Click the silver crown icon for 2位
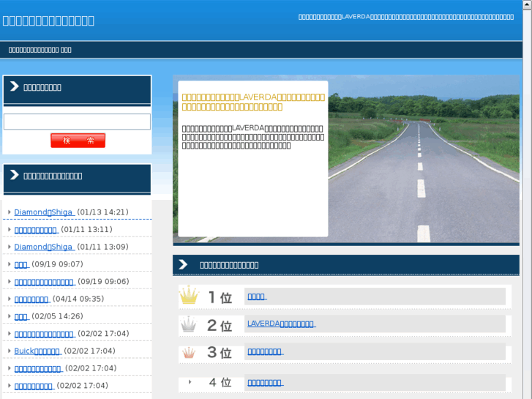The height and width of the screenshot is (399, 532). click(x=188, y=324)
